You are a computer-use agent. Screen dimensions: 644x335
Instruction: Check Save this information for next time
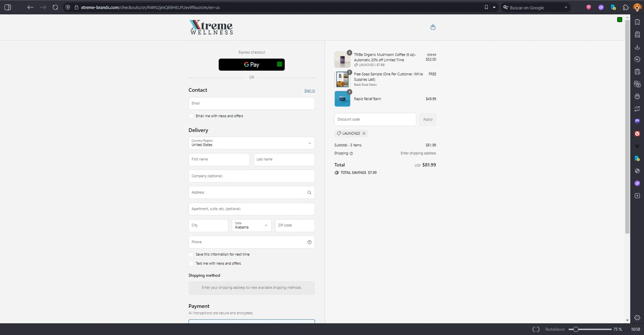pyautogui.click(x=191, y=254)
